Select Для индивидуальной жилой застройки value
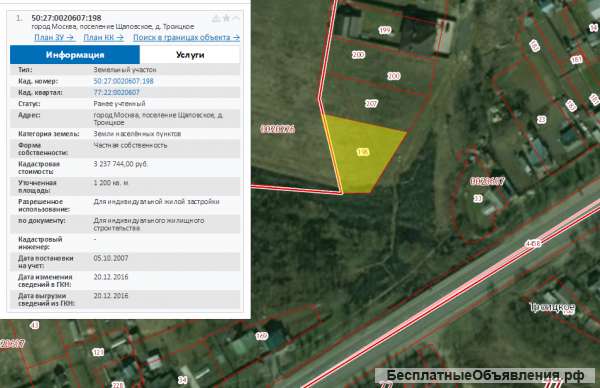 pyautogui.click(x=156, y=201)
